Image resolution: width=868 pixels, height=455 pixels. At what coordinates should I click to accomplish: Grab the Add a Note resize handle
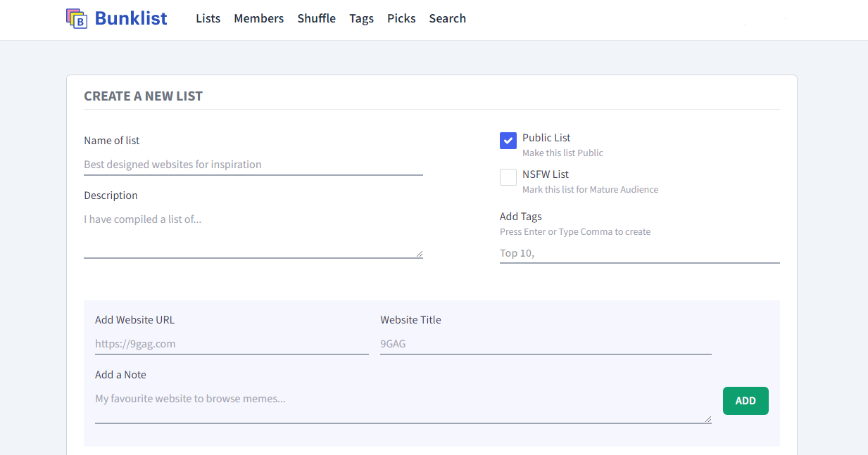pyautogui.click(x=707, y=419)
